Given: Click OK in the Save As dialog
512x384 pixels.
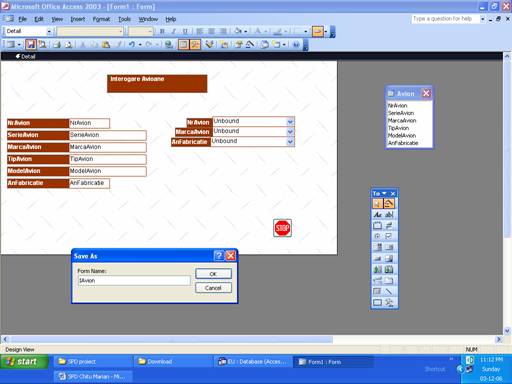Looking at the screenshot, I should [213, 274].
